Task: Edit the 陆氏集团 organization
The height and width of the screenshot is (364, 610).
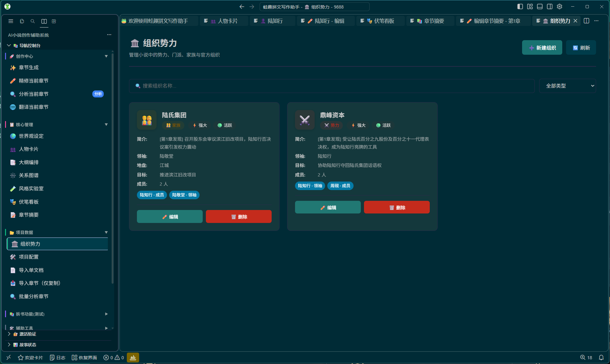Action: coord(170,217)
